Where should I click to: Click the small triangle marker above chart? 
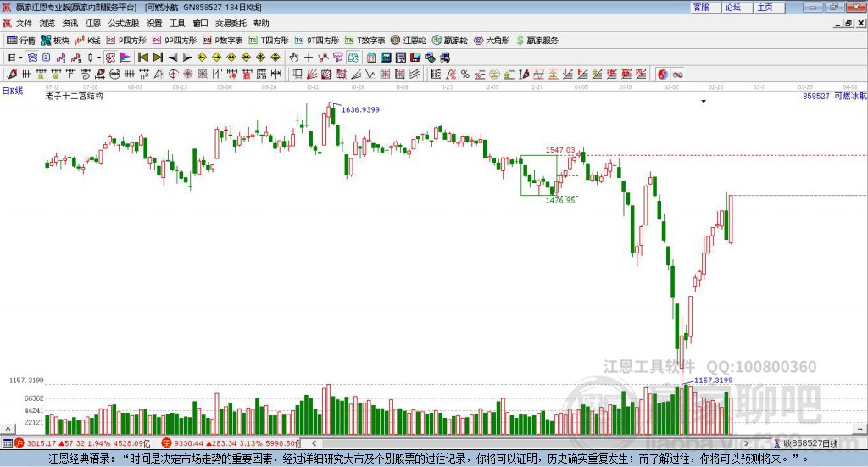[x=704, y=101]
